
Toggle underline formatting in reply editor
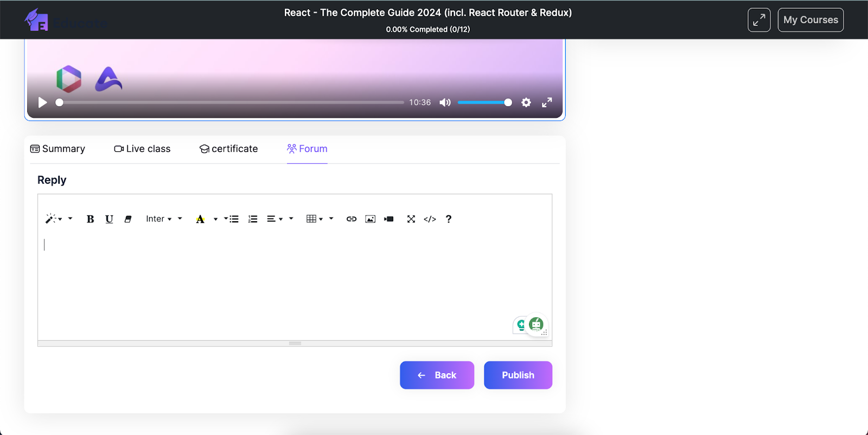109,219
